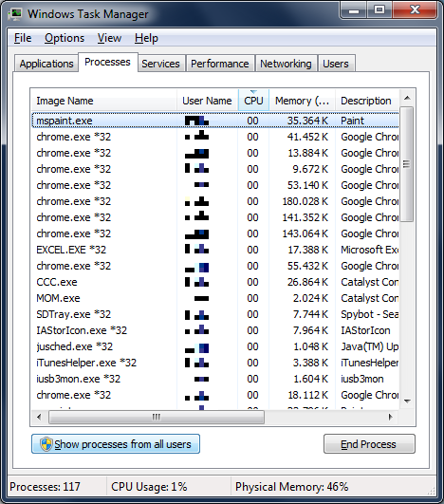Select chrome.exe using 9.672 K memory

click(215, 169)
